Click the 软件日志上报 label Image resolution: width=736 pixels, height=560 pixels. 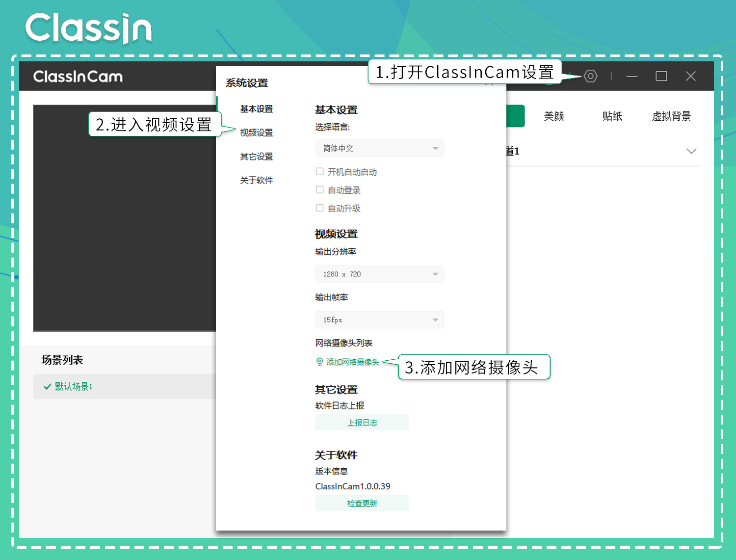pyautogui.click(x=340, y=405)
